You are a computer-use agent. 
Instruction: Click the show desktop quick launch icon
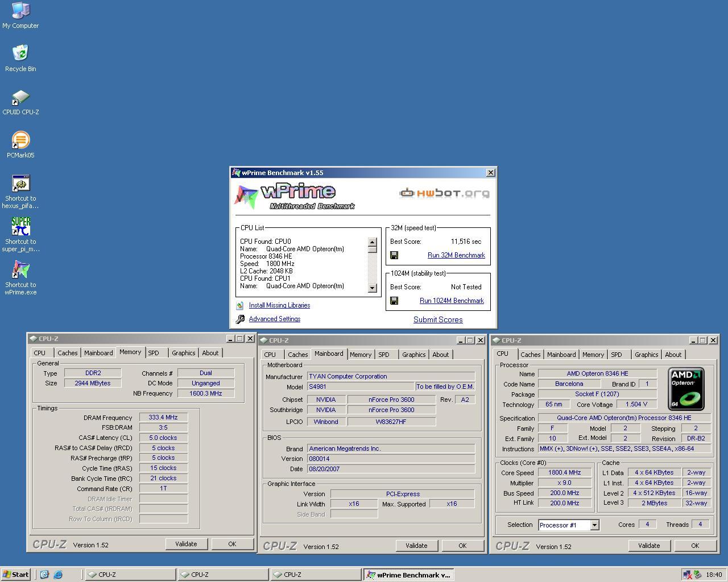click(x=45, y=575)
